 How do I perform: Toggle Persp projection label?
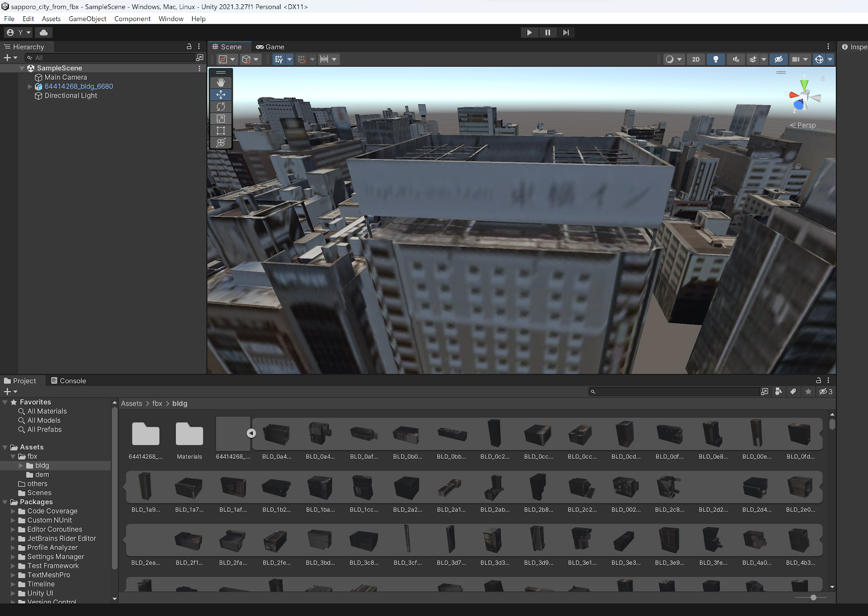click(x=803, y=125)
